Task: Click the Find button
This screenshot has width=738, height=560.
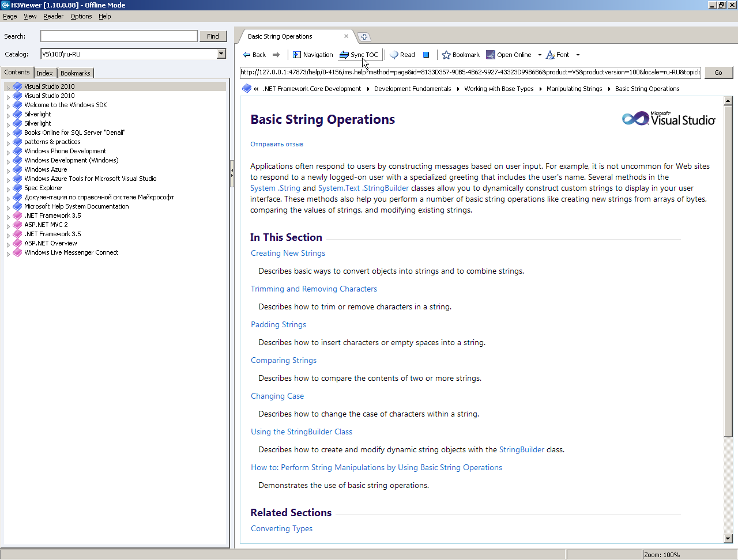Action: pos(213,36)
